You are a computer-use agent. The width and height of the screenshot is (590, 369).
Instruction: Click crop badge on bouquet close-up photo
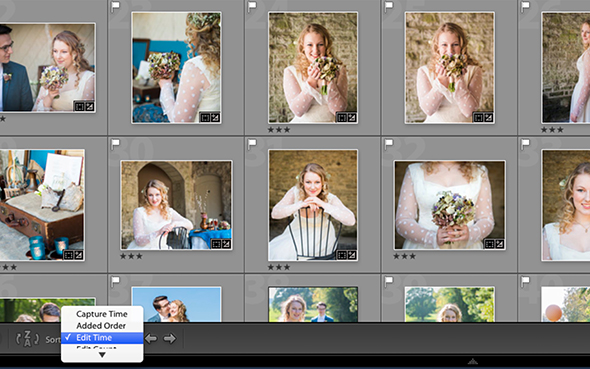tap(489, 244)
